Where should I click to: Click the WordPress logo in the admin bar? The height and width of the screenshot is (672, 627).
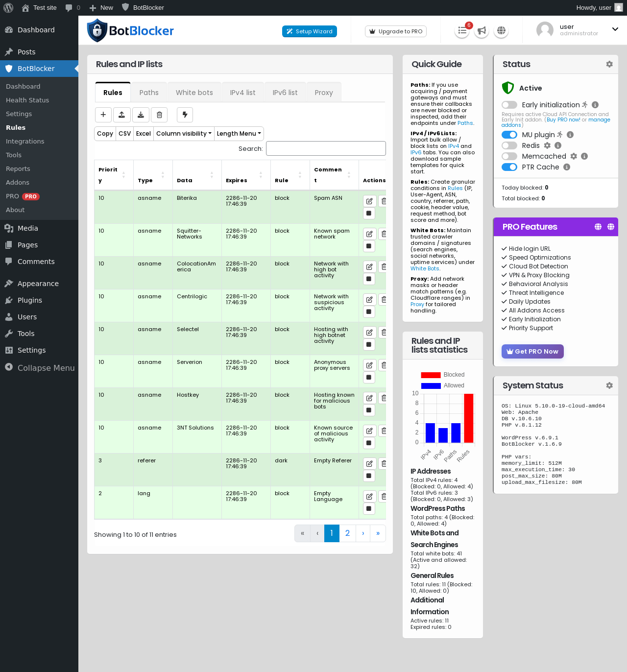[x=8, y=8]
